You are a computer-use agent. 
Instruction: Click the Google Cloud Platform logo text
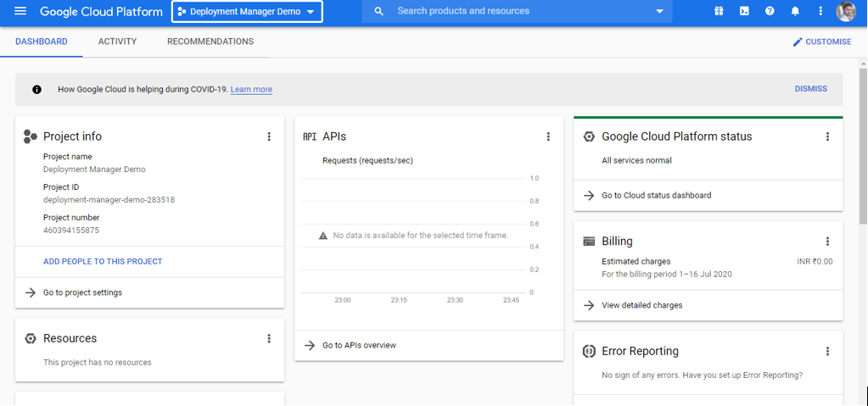(101, 12)
